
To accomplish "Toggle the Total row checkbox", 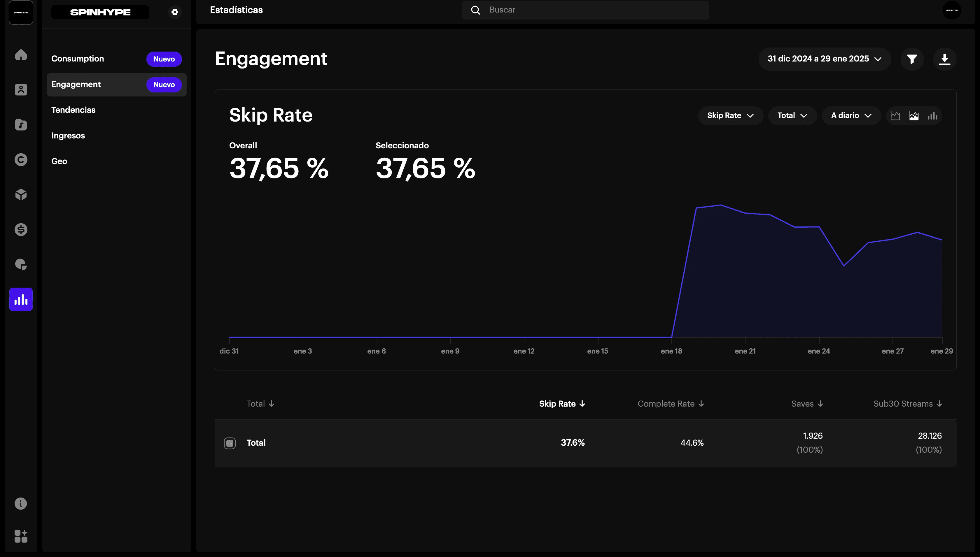I will click(230, 443).
